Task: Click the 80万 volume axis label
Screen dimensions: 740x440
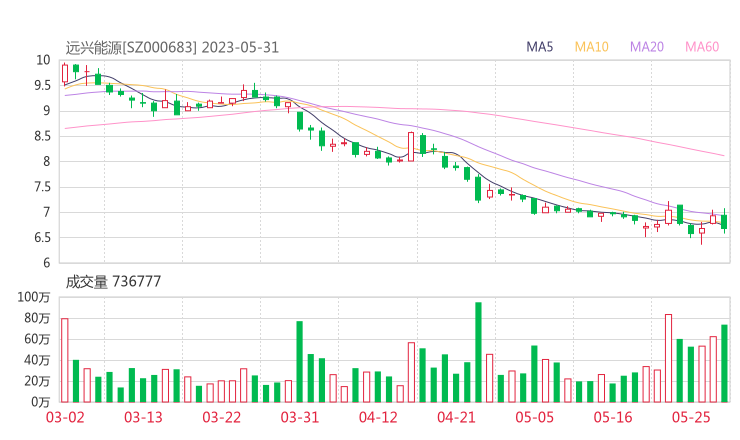Action: [37, 318]
